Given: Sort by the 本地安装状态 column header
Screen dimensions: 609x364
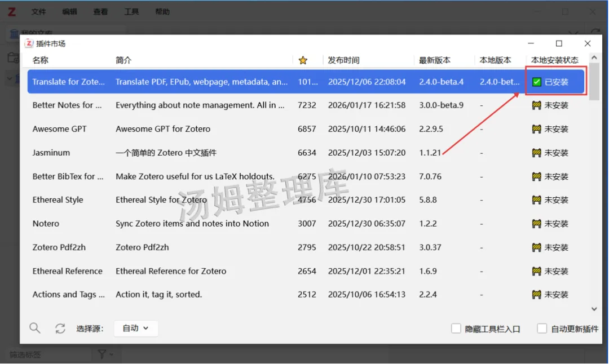Looking at the screenshot, I should [555, 60].
